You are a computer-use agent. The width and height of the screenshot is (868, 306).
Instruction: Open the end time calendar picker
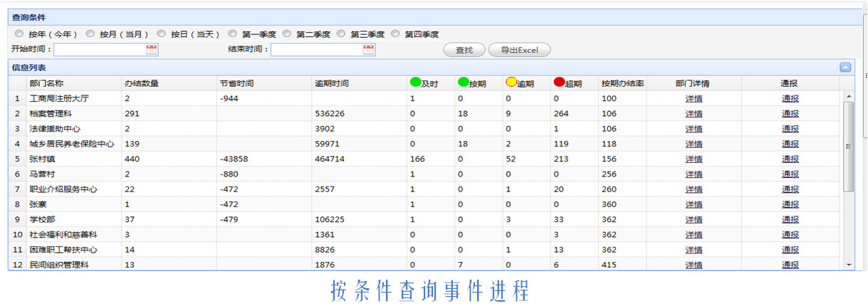[x=368, y=50]
